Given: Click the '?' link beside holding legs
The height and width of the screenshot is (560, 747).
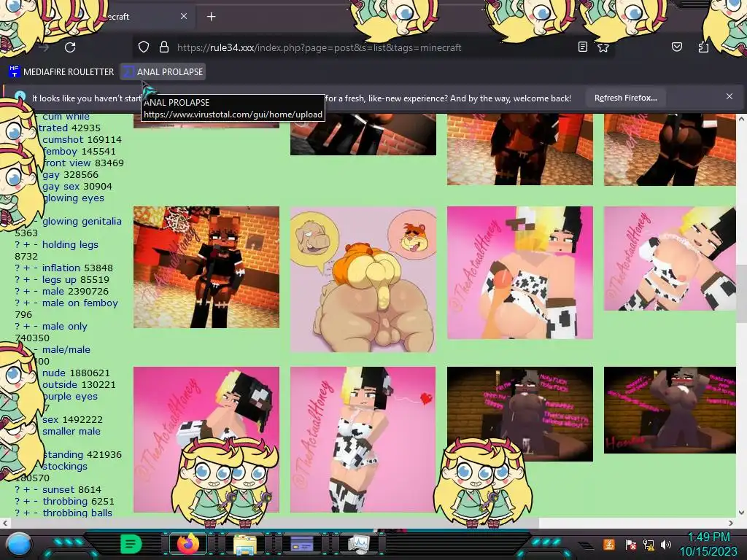Looking at the screenshot, I should pos(18,245).
